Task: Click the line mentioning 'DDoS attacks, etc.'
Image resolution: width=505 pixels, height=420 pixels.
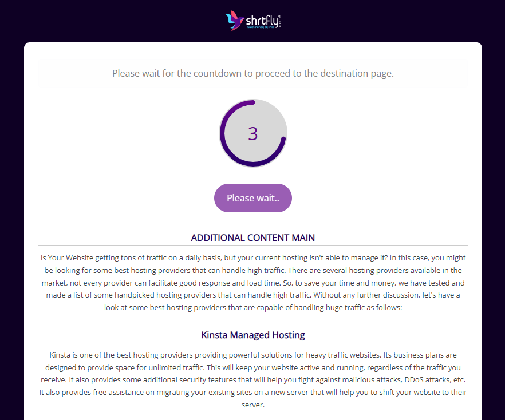Action: click(253, 380)
